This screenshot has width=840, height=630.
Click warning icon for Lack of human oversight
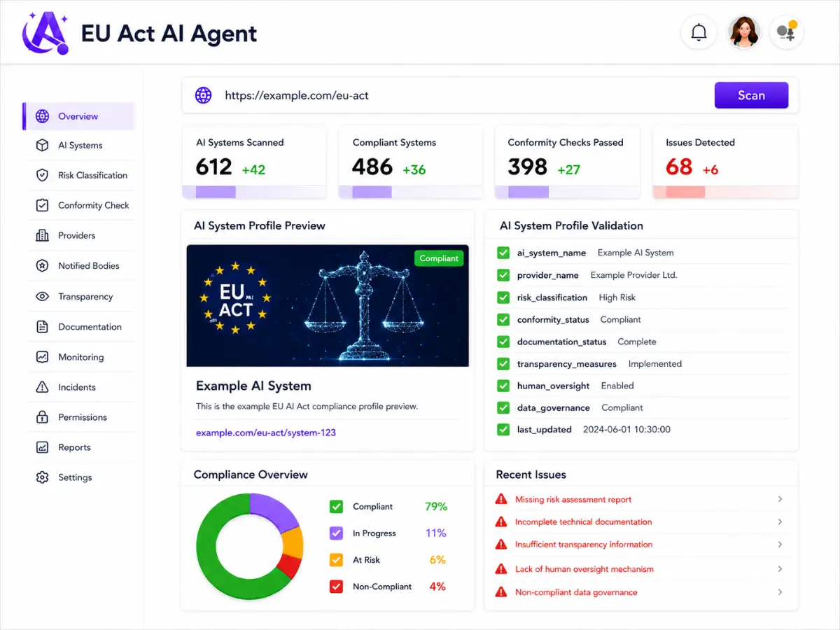pos(500,569)
